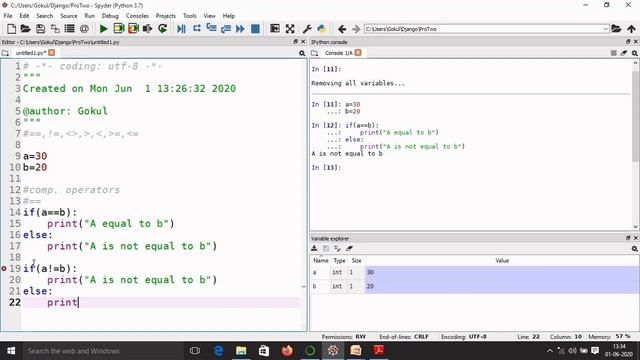Clear console variables with eraser icon

point(624,53)
